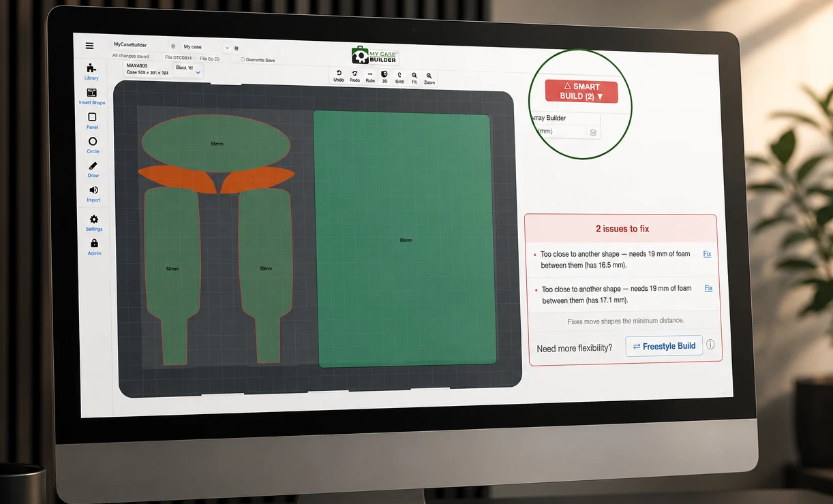Fix the 17.1 mm spacing issue
Image resolution: width=833 pixels, height=504 pixels.
coord(708,288)
